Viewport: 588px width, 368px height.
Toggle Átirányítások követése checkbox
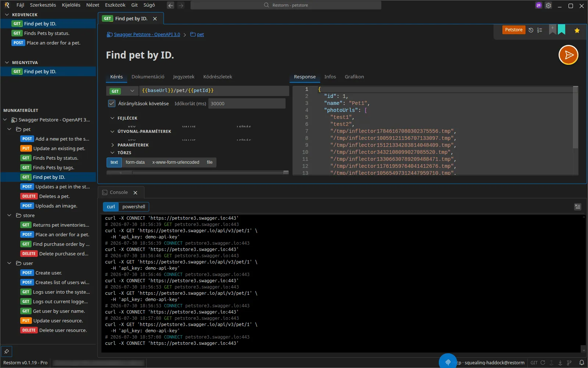112,103
